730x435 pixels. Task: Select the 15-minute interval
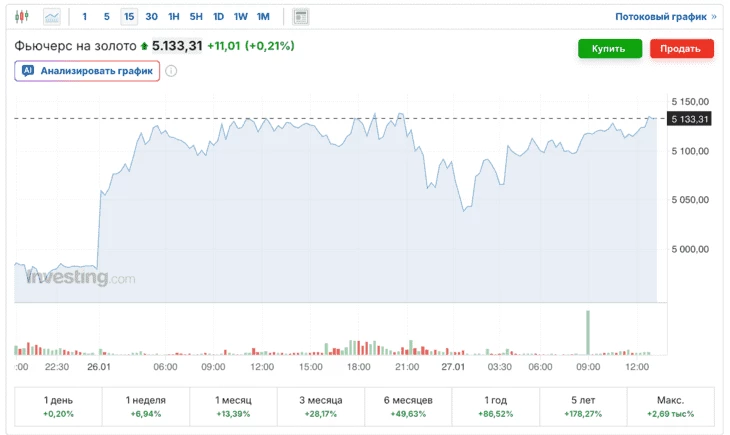coord(129,17)
